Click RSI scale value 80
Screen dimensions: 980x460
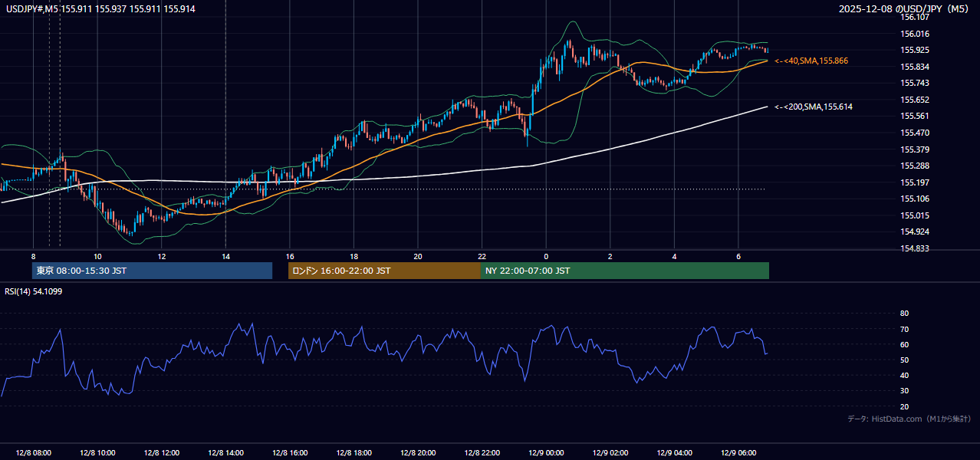coord(905,314)
